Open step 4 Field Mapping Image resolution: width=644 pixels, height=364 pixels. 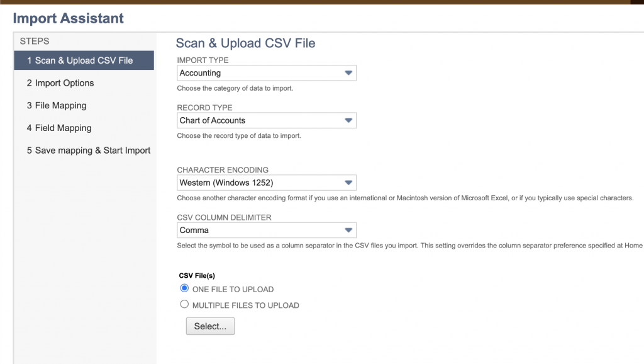point(59,128)
